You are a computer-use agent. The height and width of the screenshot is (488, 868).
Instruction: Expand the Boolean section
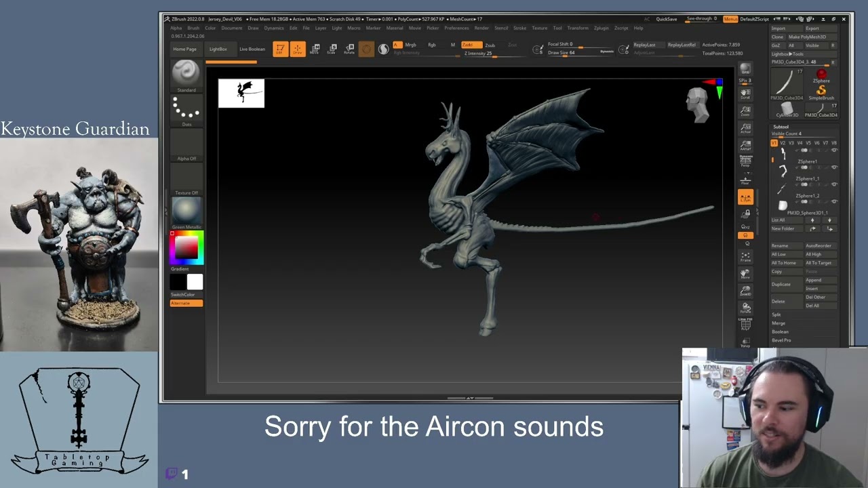(781, 332)
